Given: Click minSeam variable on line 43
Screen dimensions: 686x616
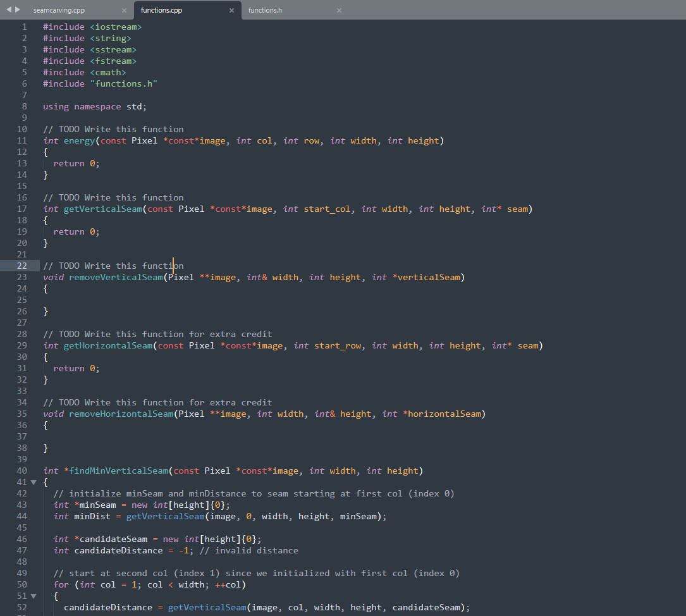Looking at the screenshot, I should pos(97,505).
